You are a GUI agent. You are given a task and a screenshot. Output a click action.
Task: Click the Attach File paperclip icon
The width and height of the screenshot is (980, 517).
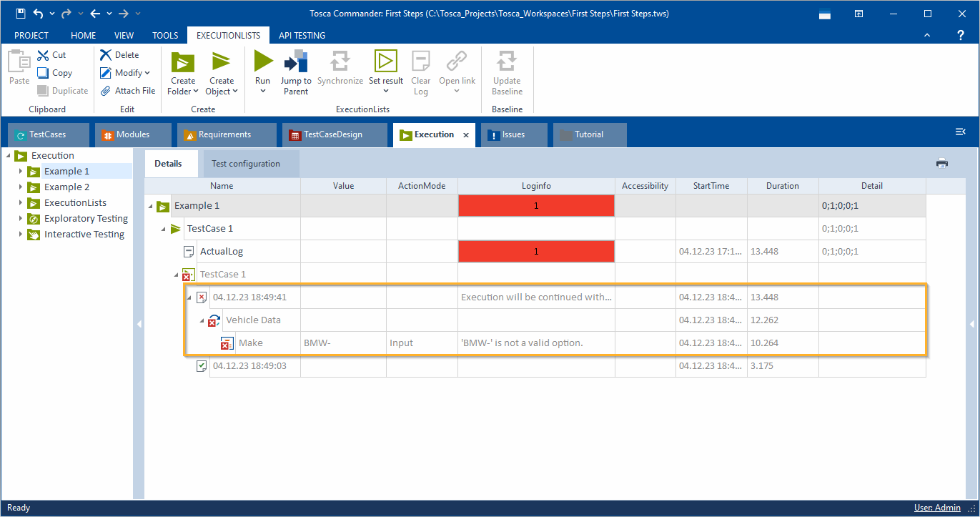click(x=106, y=91)
